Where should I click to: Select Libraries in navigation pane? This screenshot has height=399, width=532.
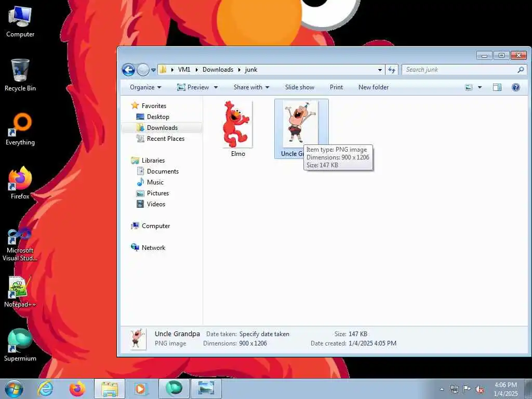click(153, 161)
